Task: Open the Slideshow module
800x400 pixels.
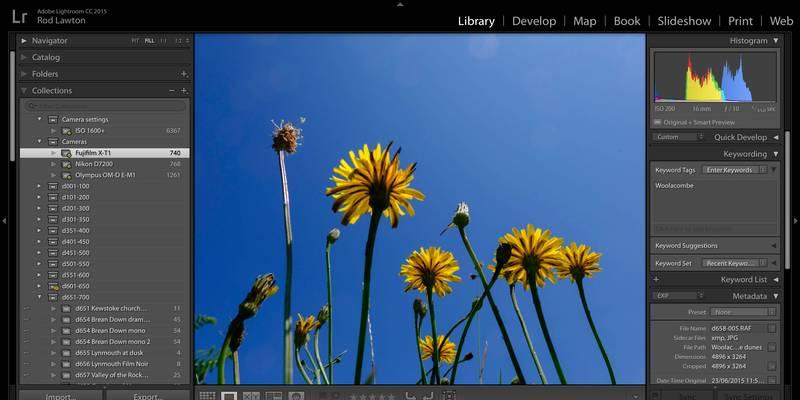Action: 684,21
